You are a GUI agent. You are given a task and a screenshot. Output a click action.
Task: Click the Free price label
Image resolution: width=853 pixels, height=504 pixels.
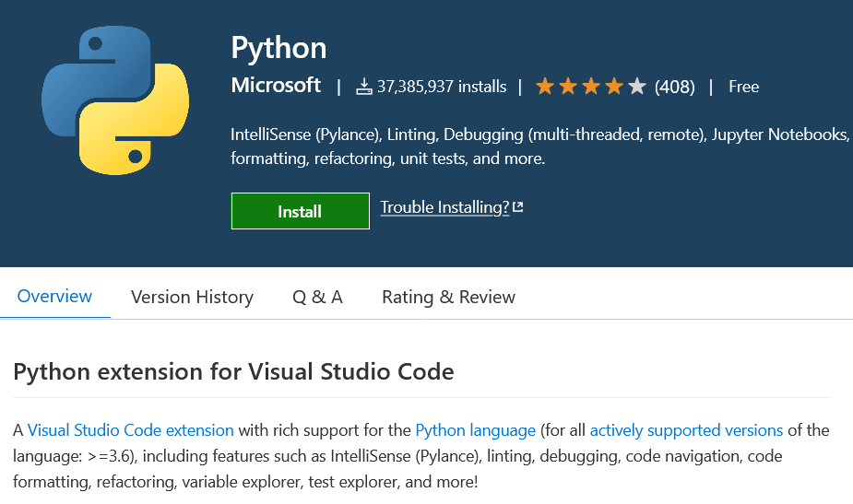click(x=743, y=87)
